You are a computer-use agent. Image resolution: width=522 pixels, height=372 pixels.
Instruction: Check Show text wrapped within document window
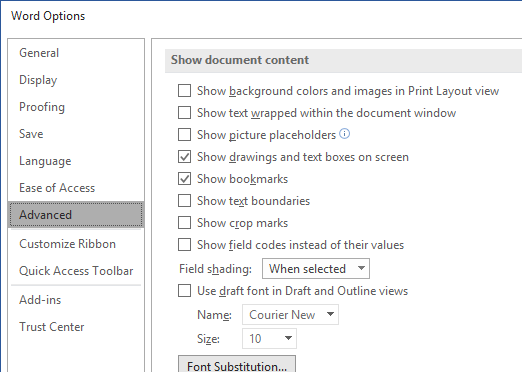(184, 113)
